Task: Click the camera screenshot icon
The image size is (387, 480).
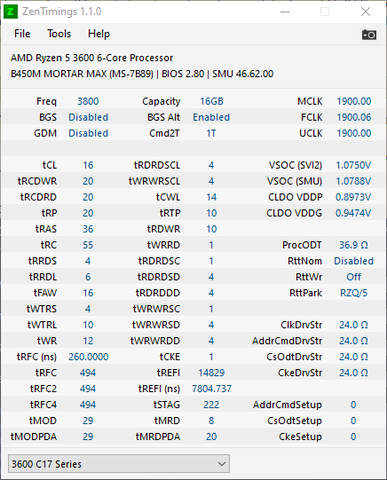Action: [369, 35]
